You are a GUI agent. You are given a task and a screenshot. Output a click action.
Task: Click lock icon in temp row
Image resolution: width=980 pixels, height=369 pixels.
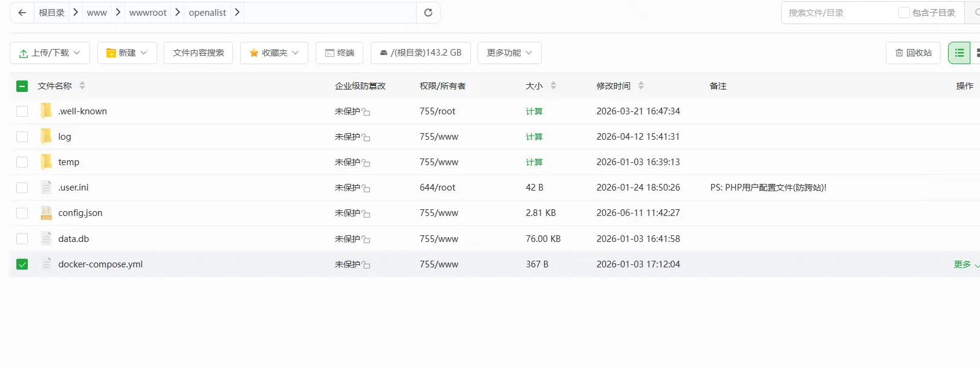tap(366, 163)
